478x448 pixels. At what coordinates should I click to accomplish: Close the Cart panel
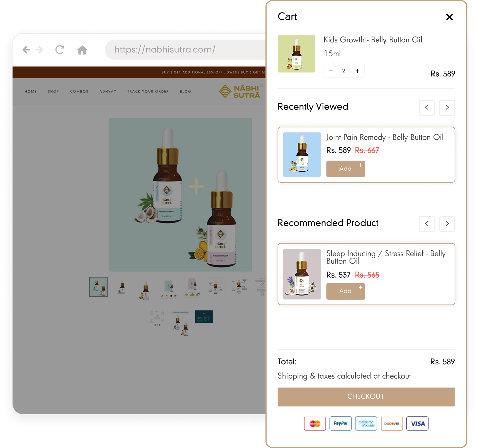point(449,17)
